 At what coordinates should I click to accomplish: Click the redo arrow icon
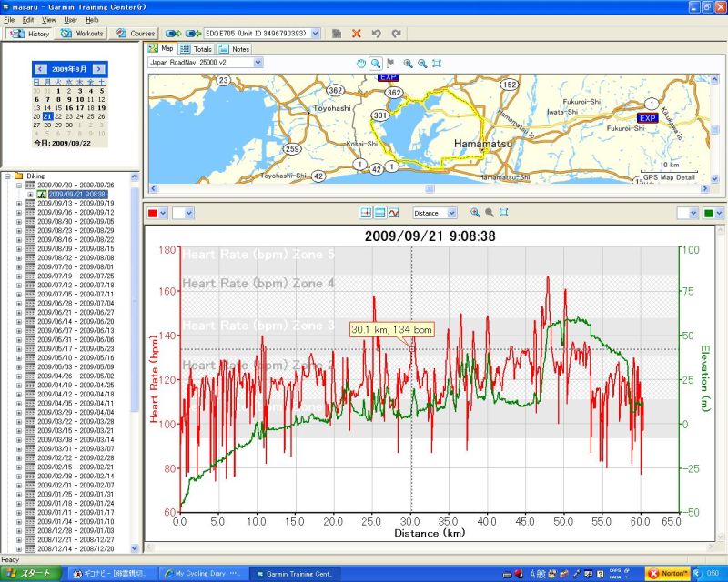(x=396, y=34)
